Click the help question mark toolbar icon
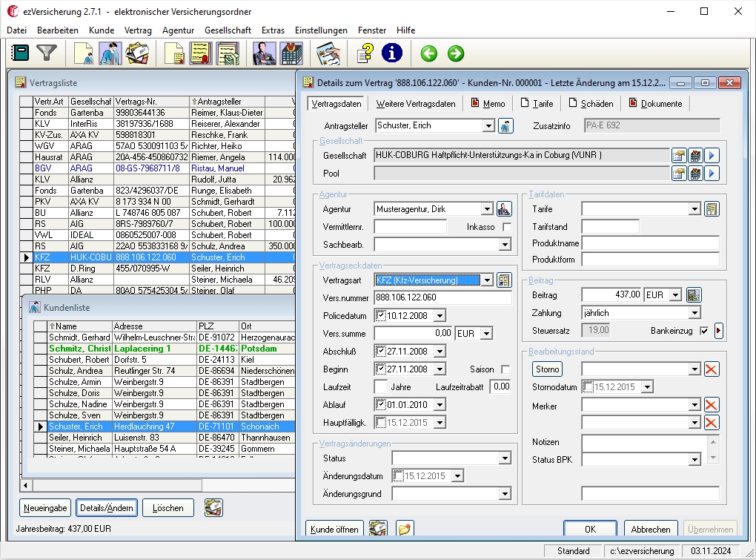Viewport: 756px width, 560px height. click(364, 53)
